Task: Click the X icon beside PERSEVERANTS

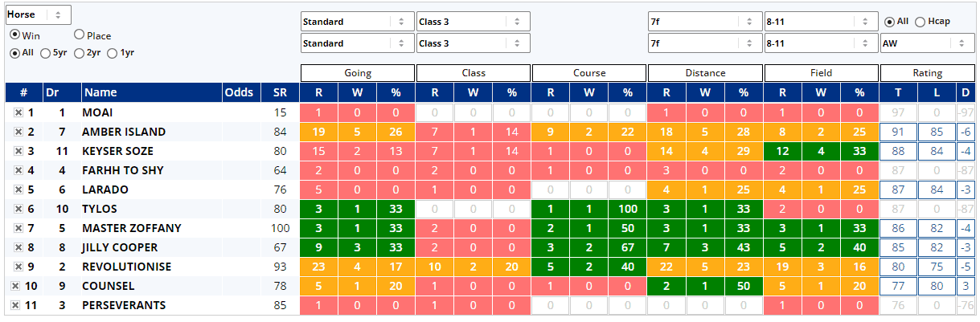Action: 15,306
